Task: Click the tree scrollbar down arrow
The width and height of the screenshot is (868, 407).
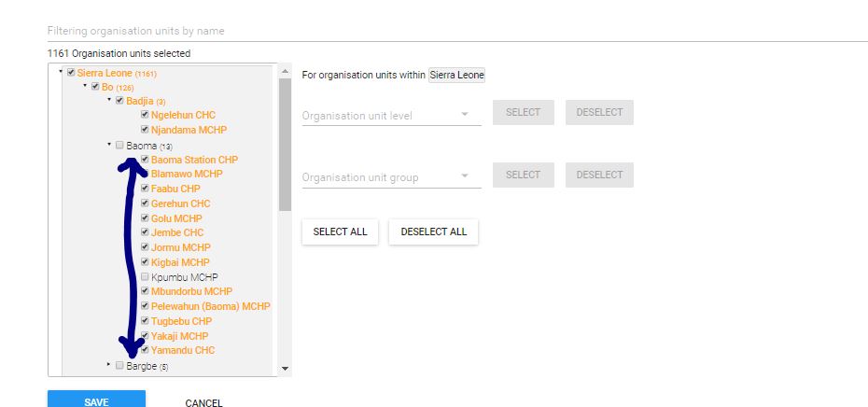Action: point(286,370)
